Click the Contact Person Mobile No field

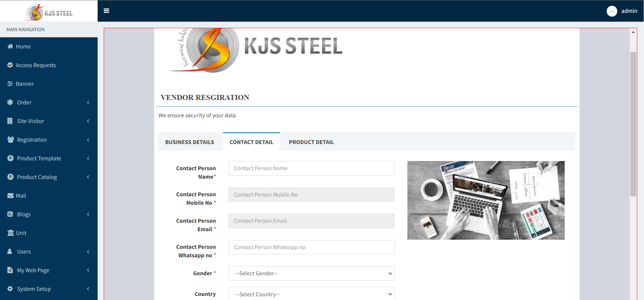[x=311, y=195]
